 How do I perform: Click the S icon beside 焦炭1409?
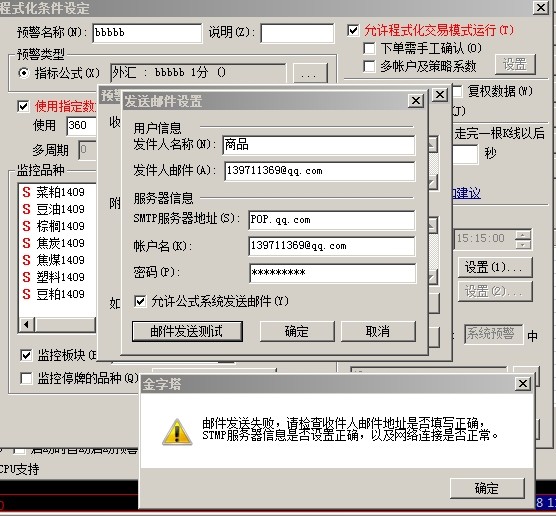pyautogui.click(x=26, y=243)
